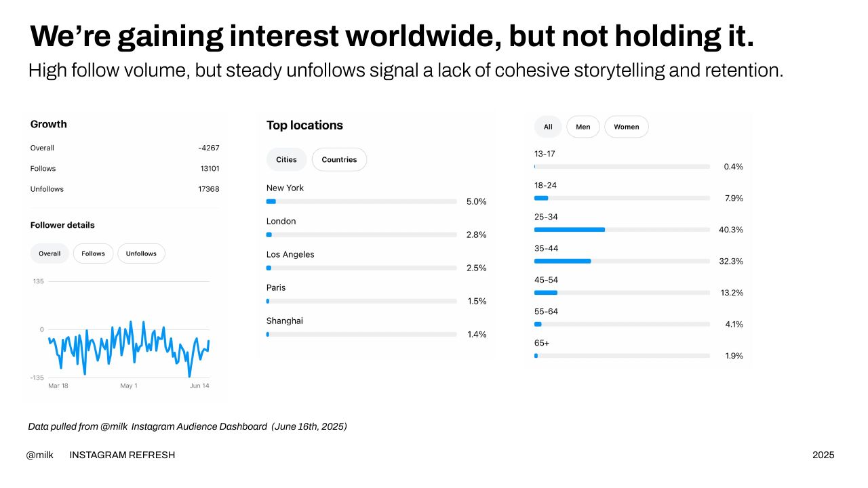The image size is (868, 488).
Task: Click the London percentage bar
Action: point(361,235)
